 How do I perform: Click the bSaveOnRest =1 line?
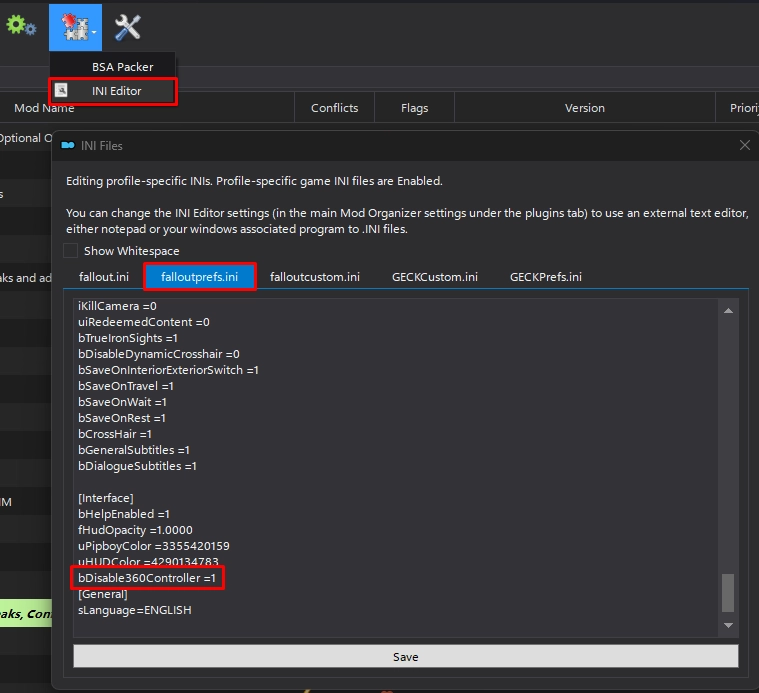click(122, 418)
